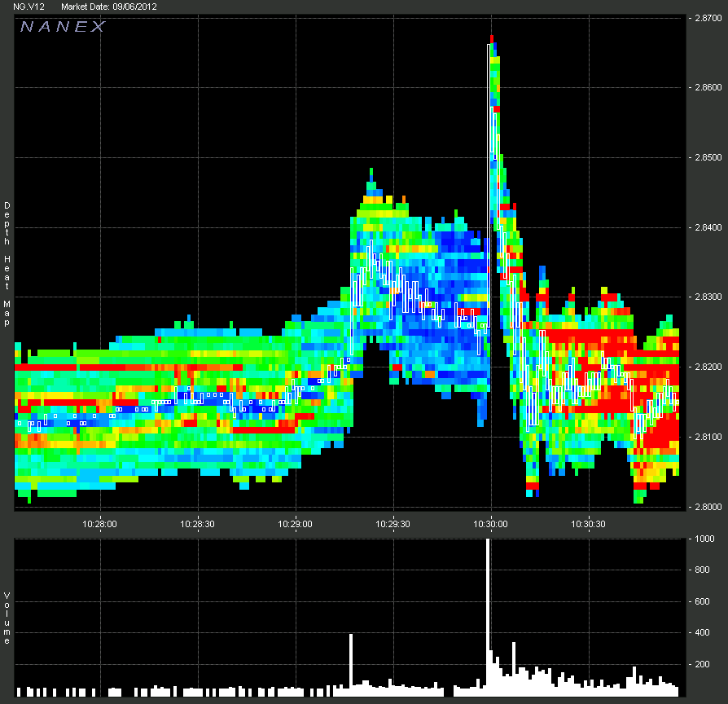Click the 600 volume axis label
Screen dimensions: 728x704
(x=702, y=601)
